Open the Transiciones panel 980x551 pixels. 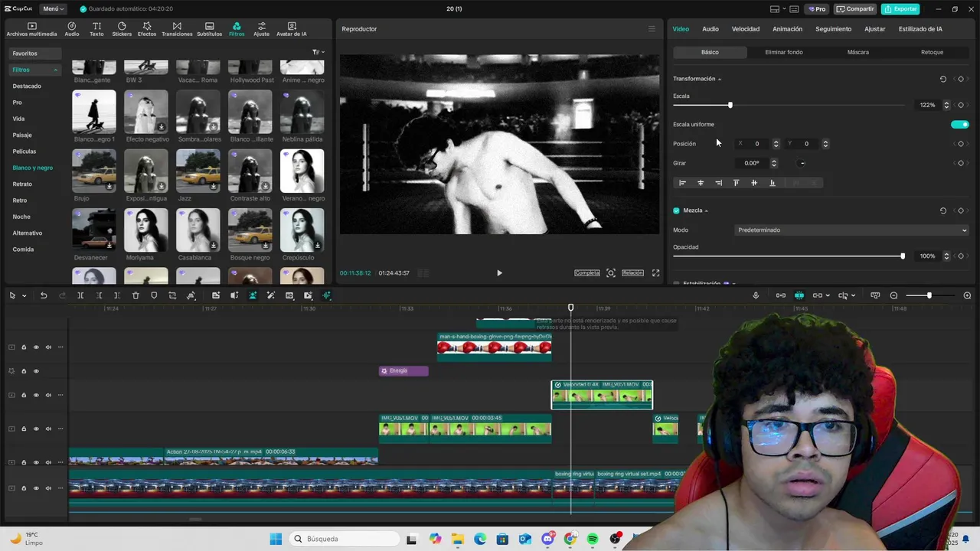[177, 29]
